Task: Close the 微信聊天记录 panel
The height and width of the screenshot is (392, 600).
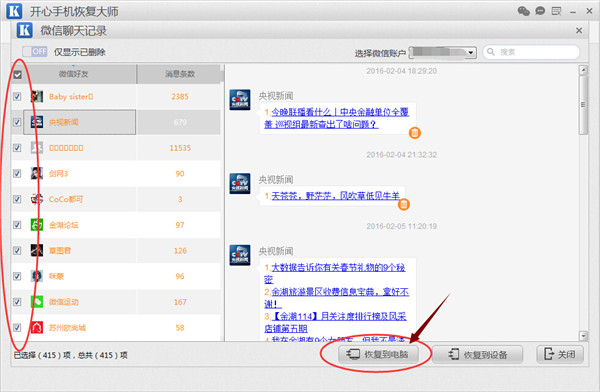Action: pos(579,31)
